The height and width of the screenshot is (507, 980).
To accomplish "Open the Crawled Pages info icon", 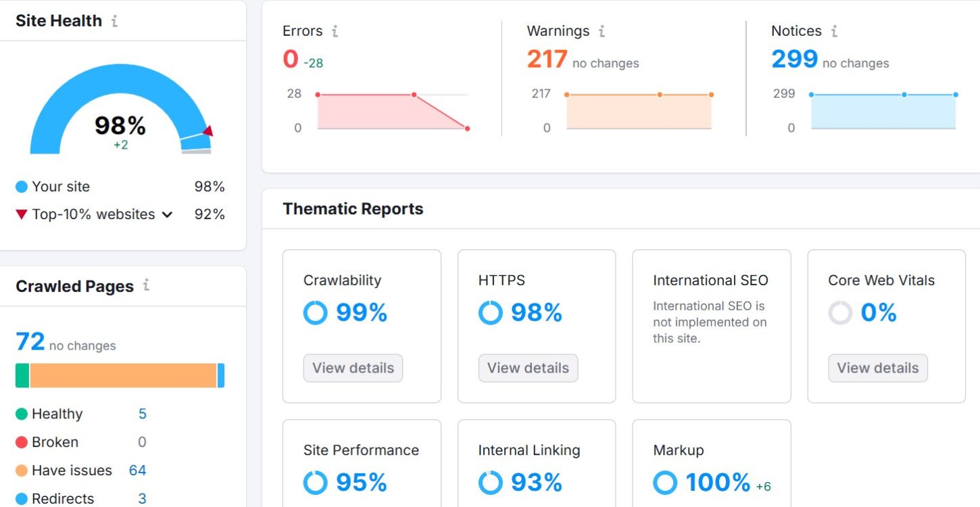I will pos(146,285).
